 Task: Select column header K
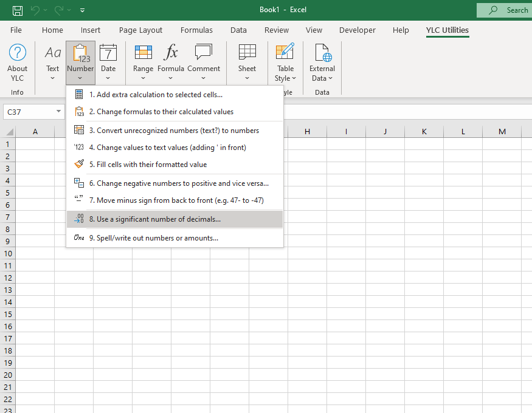(x=424, y=132)
